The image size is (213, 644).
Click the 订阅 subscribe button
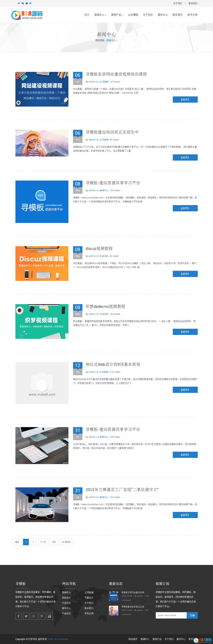pyautogui.click(x=192, y=615)
